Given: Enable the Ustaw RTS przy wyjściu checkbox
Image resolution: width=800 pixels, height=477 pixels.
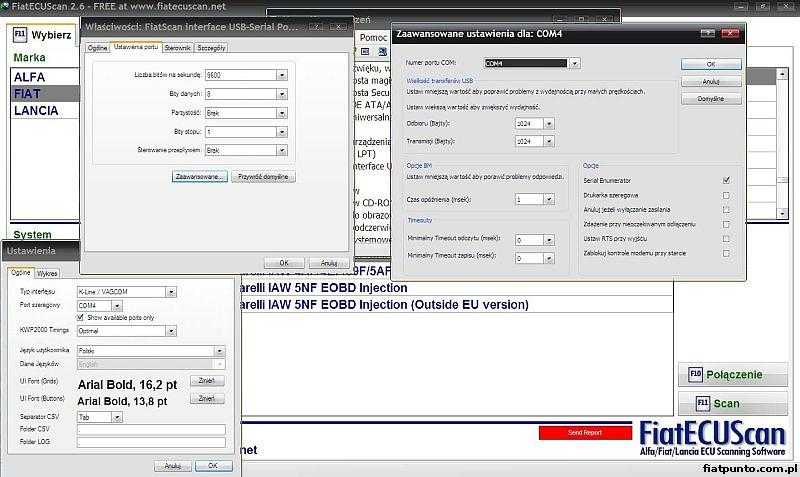Looking at the screenshot, I should 726,239.
